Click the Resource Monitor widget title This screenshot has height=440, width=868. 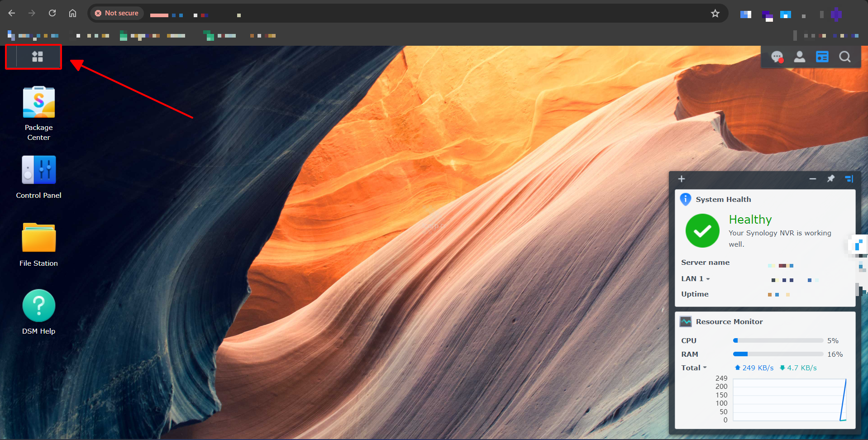click(729, 322)
